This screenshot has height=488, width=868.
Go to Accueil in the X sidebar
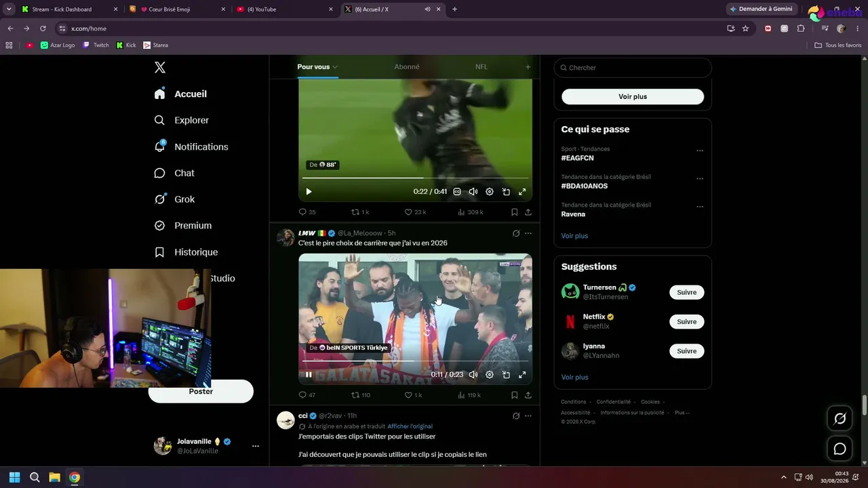[180, 94]
